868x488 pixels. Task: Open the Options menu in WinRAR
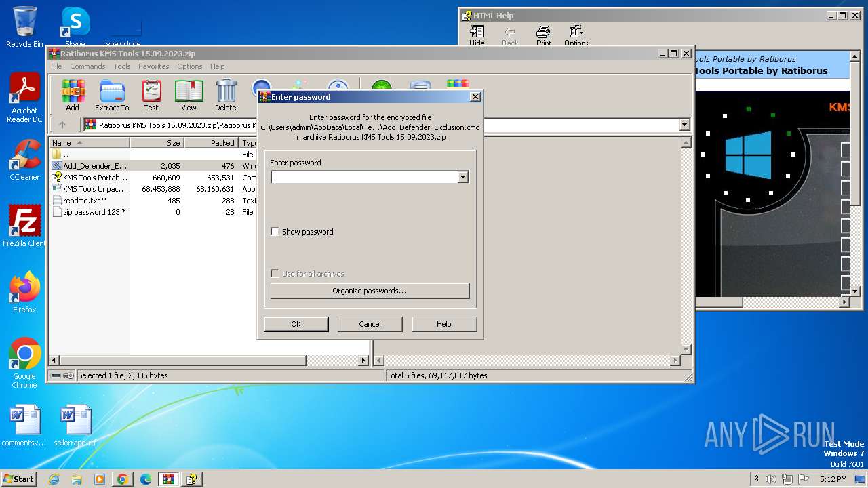(190, 66)
